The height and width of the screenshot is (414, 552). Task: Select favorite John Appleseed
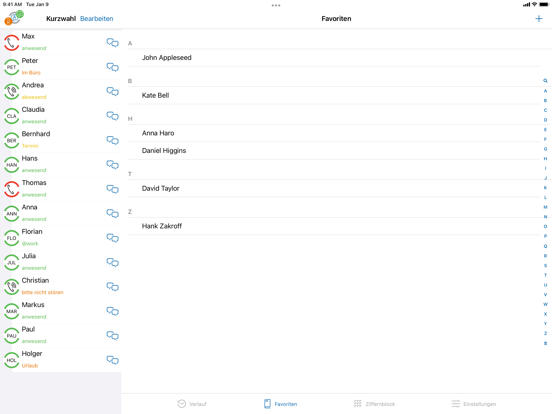click(333, 58)
